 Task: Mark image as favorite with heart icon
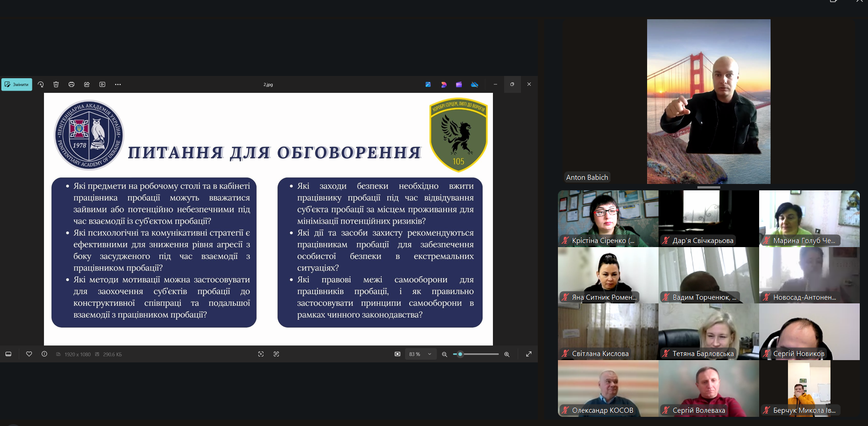click(29, 354)
